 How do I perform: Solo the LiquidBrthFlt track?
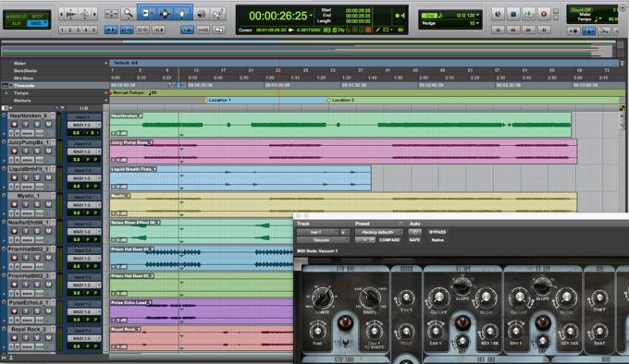point(37,177)
